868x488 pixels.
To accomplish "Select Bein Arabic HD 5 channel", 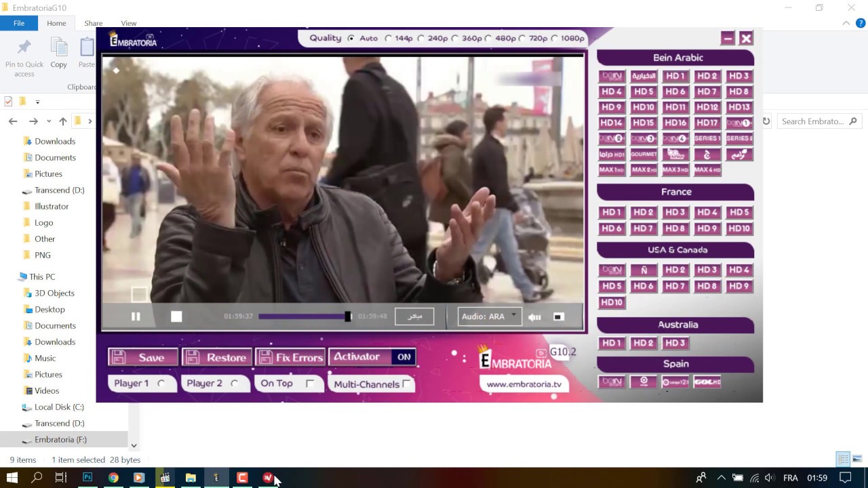I will [x=644, y=91].
